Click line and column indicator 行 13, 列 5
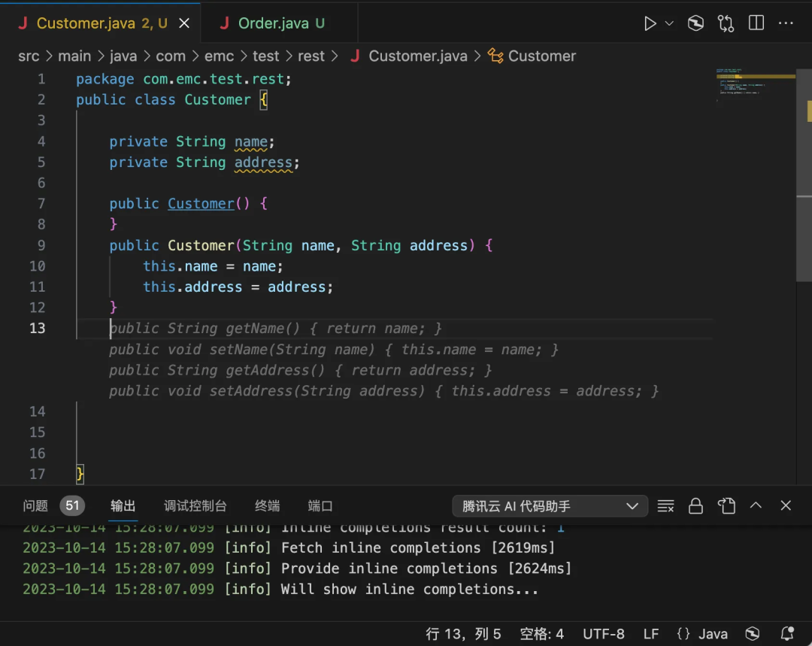This screenshot has height=646, width=812. 463,634
